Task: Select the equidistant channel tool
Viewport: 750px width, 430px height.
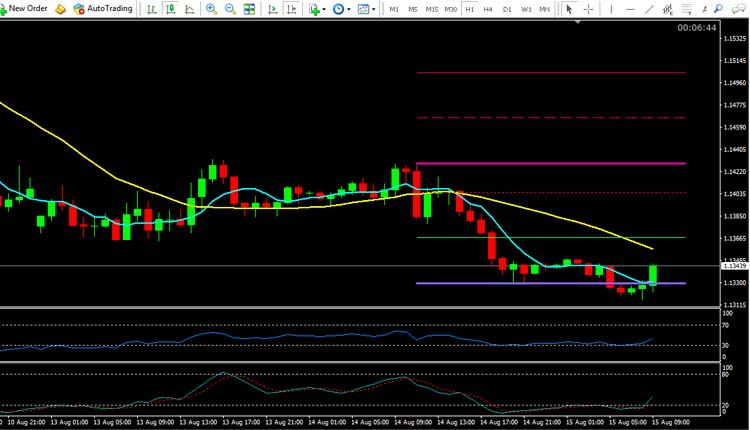Action: 668,9
